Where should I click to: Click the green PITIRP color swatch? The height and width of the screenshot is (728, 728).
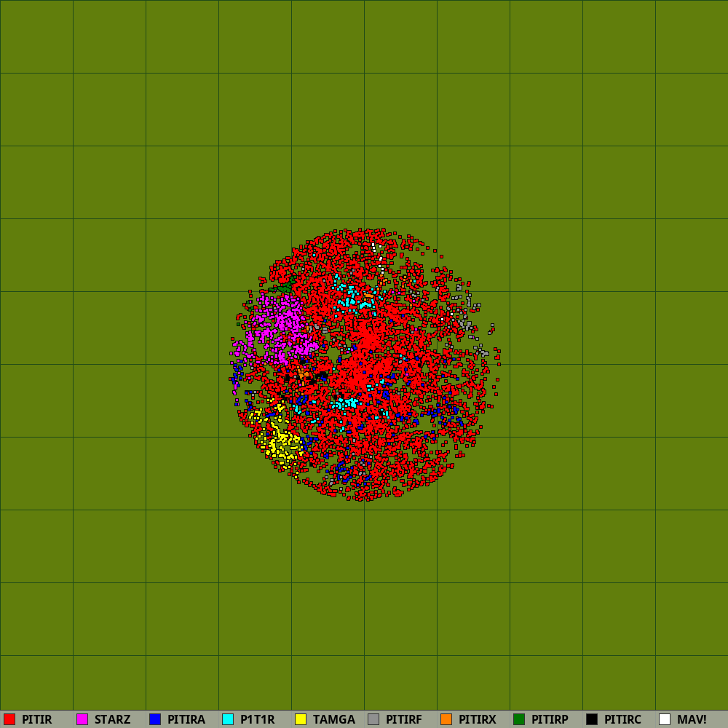519,719
